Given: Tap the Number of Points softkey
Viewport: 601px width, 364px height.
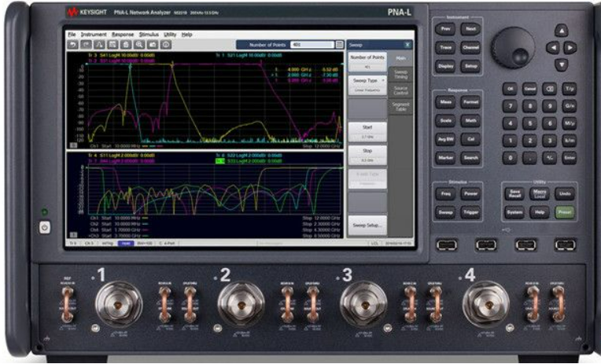Looking at the screenshot, I should 367,61.
